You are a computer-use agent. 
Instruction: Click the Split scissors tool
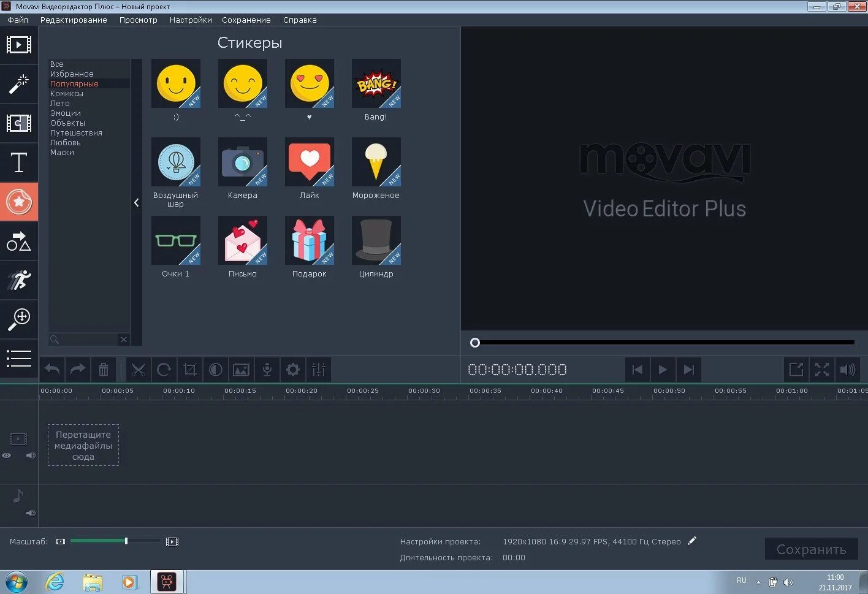click(139, 370)
